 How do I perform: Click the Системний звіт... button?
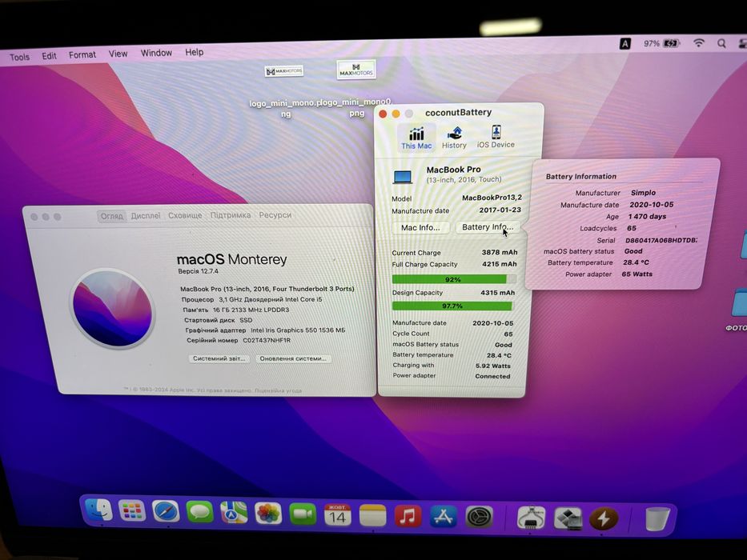click(219, 358)
